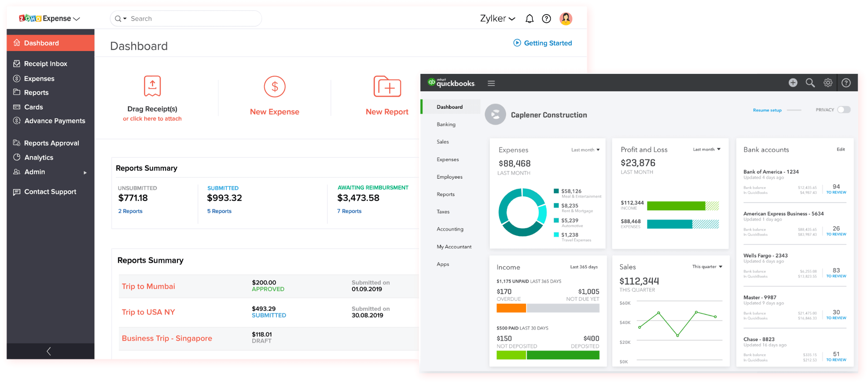The height and width of the screenshot is (383, 868).
Task: Open the 7 Reports awaiting reimbursement link
Action: coord(349,211)
